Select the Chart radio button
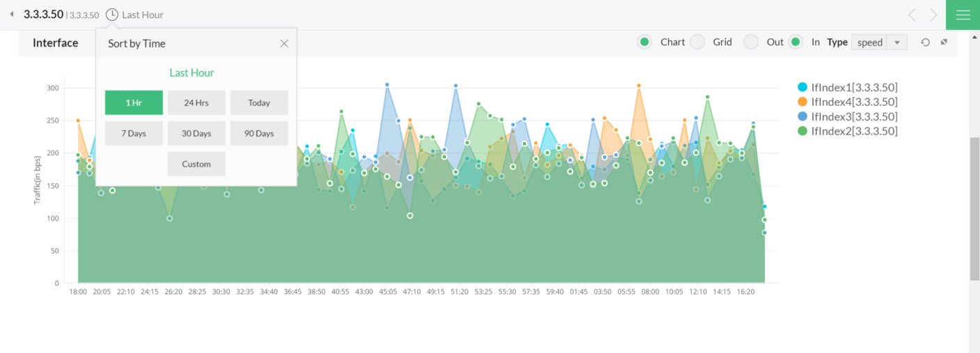The image size is (980, 353). 645,42
